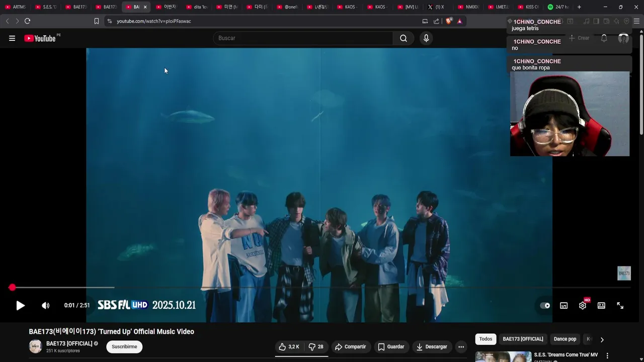The height and width of the screenshot is (362, 644).
Task: Open options for S.E.S. Dreams Come True video
Action: pos(607,355)
